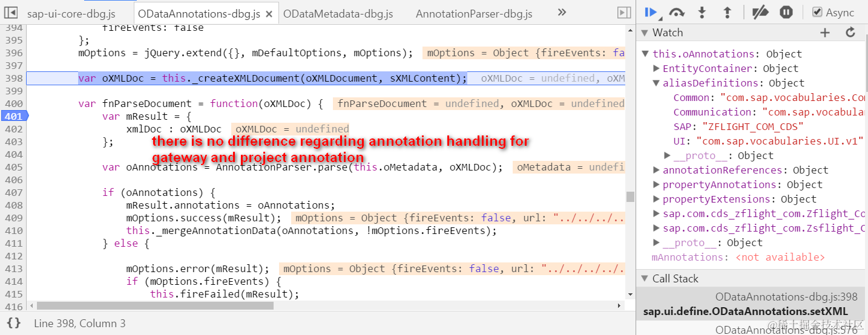Click the horizontal scrollbar of code editor
The height and width of the screenshot is (335, 868).
coord(156,306)
